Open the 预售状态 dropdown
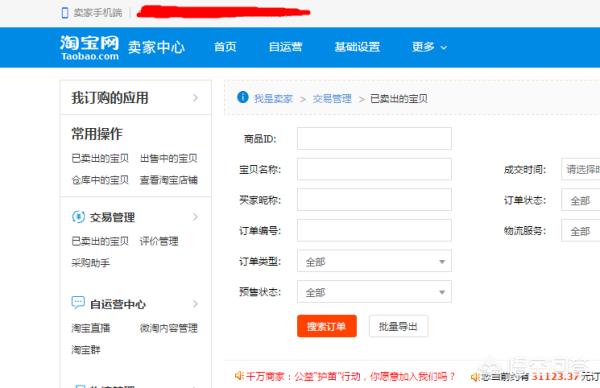This screenshot has height=388, width=600. coord(374,292)
